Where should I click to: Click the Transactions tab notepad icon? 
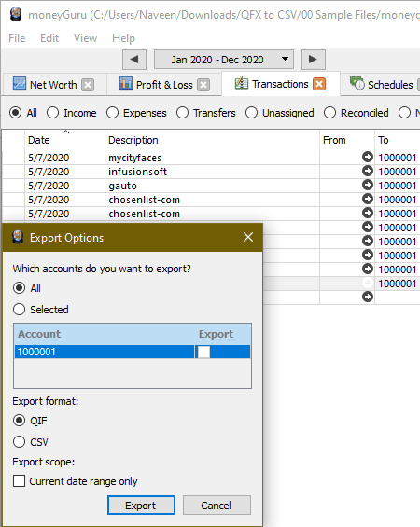tap(242, 83)
